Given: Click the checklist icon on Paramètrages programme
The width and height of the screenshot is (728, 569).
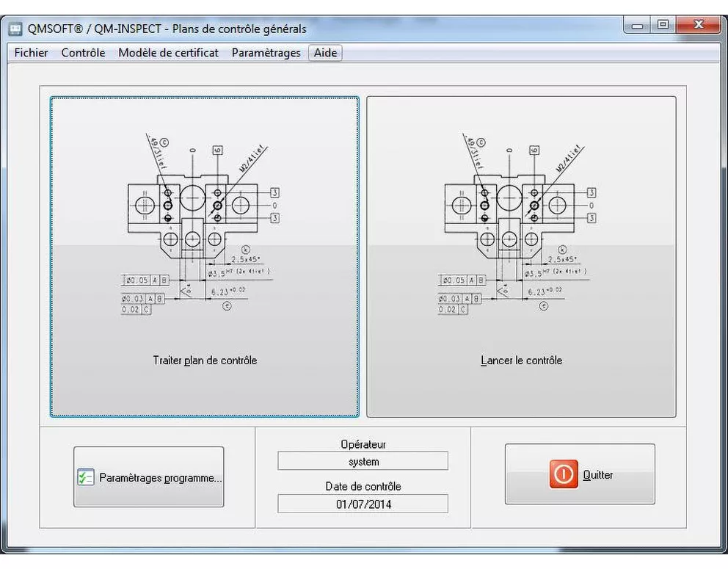Looking at the screenshot, I should pos(86,477).
